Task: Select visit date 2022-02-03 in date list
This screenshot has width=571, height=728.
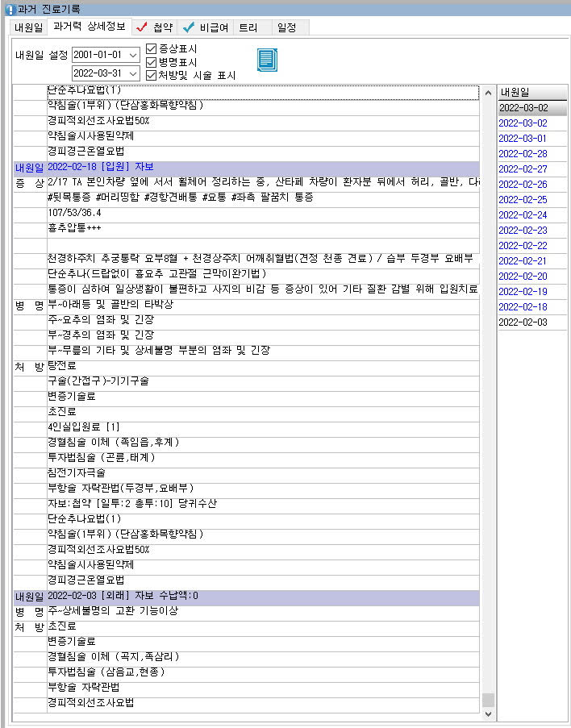Action: pyautogui.click(x=523, y=322)
